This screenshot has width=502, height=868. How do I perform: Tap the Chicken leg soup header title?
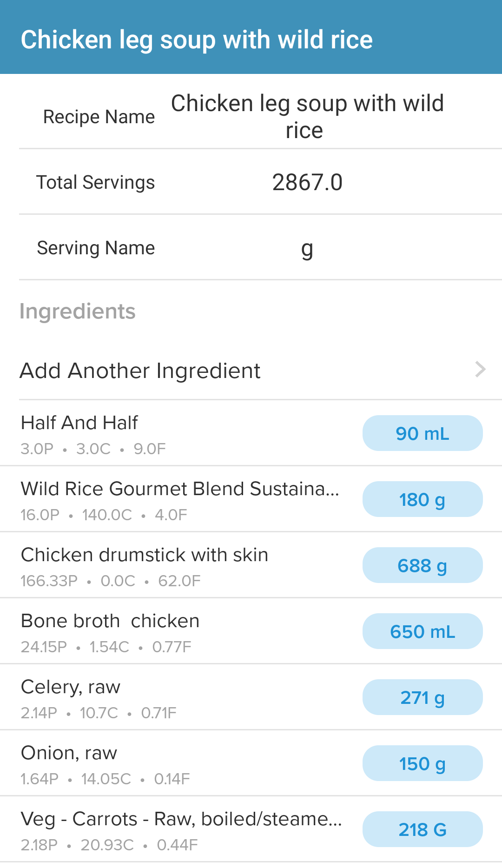click(197, 40)
